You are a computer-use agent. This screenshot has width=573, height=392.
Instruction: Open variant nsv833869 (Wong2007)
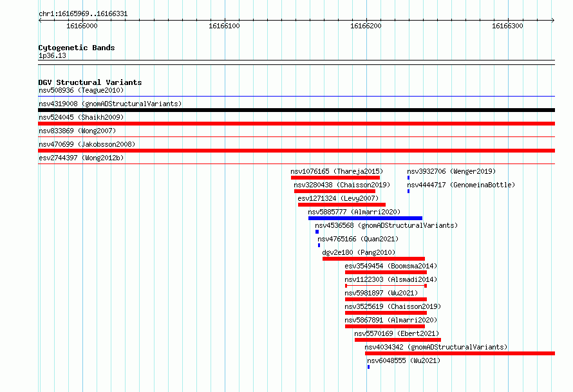[x=77, y=131]
